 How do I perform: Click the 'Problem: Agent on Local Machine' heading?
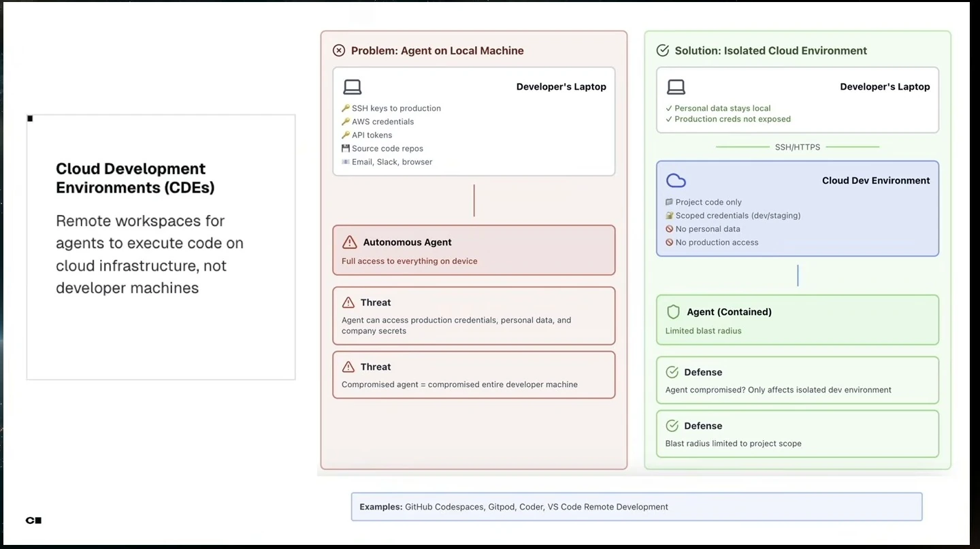click(x=438, y=50)
